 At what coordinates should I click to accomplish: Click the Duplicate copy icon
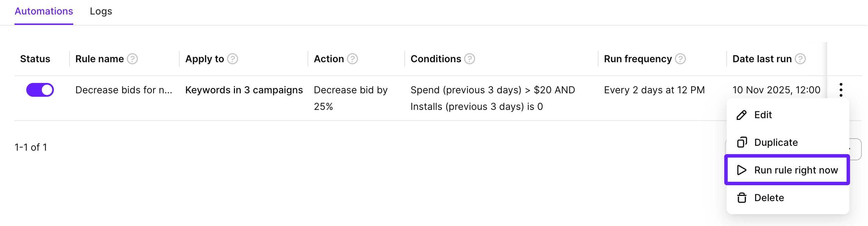(x=742, y=142)
